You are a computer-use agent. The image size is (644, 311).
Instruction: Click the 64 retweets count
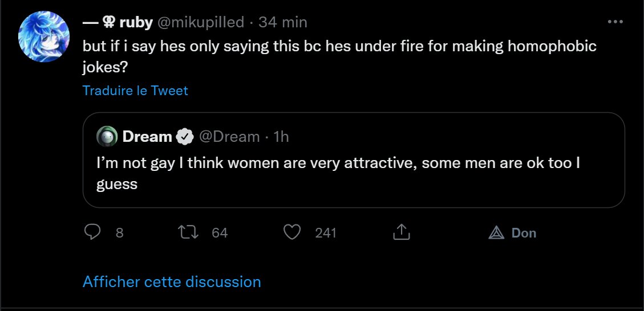pos(220,233)
